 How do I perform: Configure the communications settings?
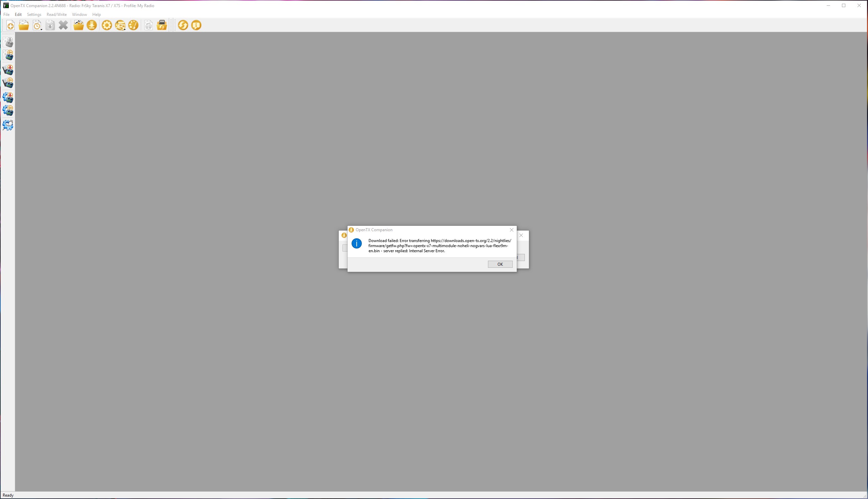(x=8, y=125)
